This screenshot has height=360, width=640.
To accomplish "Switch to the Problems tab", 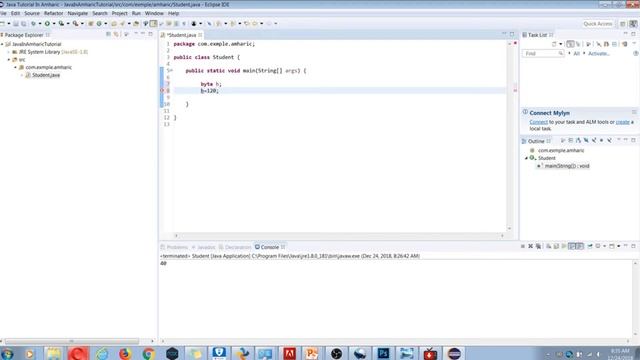I will coord(174,247).
